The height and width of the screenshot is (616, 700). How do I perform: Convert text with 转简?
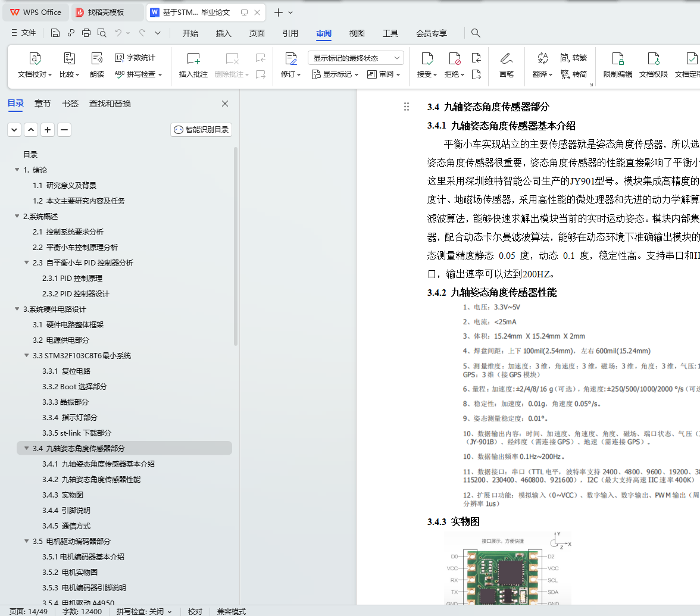coord(574,74)
